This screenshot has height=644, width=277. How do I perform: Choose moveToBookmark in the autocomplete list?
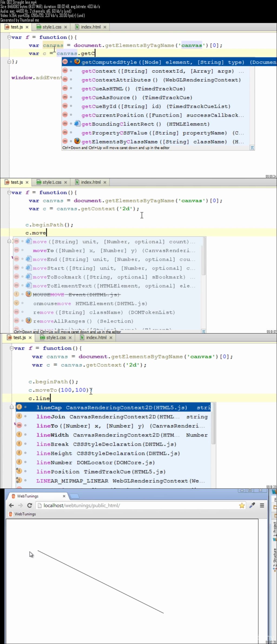108,277
